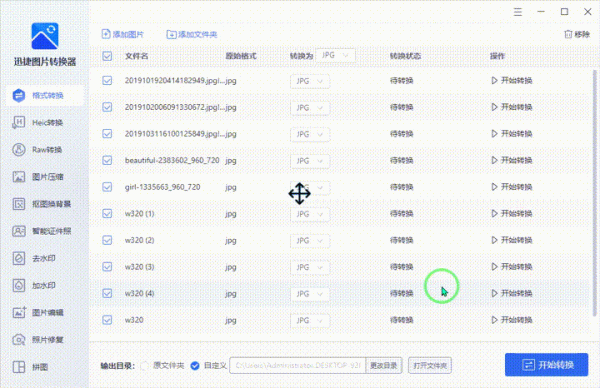Click play icon for w320 (3) row
The height and width of the screenshot is (388, 600).
click(494, 267)
